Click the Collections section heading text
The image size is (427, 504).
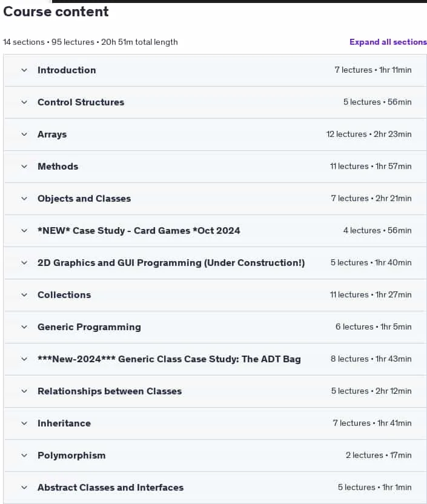pyautogui.click(x=64, y=295)
